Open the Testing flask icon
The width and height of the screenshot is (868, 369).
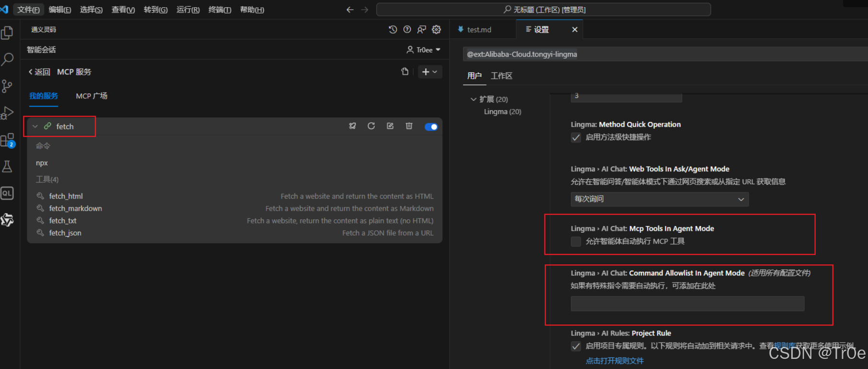(x=7, y=167)
